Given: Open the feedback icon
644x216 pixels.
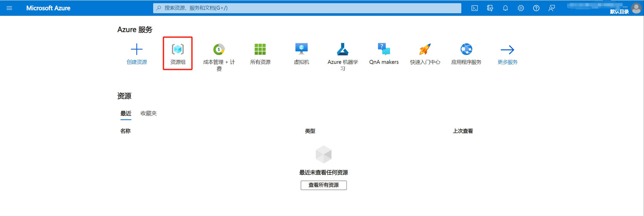Looking at the screenshot, I should [x=552, y=8].
